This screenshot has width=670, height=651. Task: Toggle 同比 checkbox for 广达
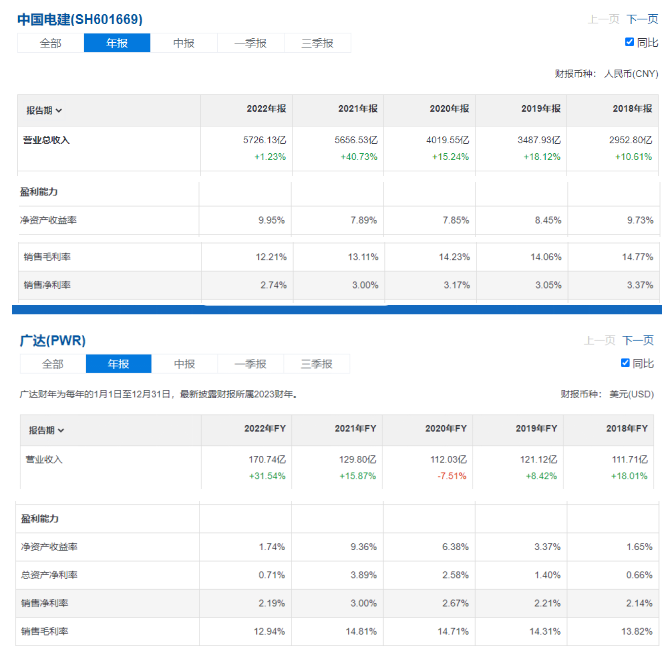(625, 363)
